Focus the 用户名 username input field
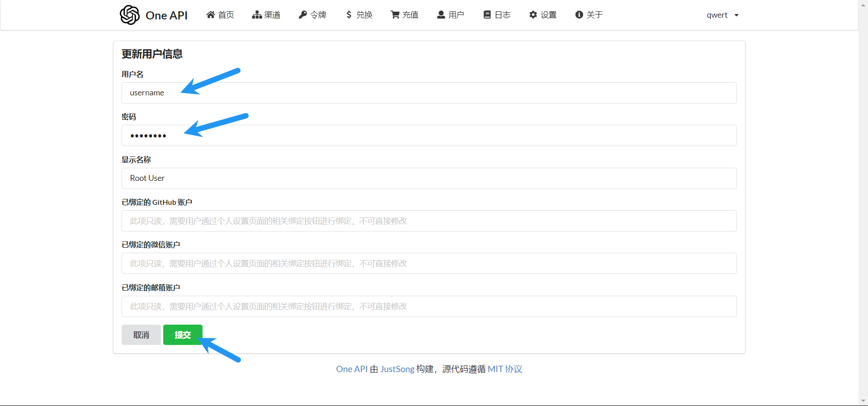This screenshot has width=868, height=406. point(429,93)
